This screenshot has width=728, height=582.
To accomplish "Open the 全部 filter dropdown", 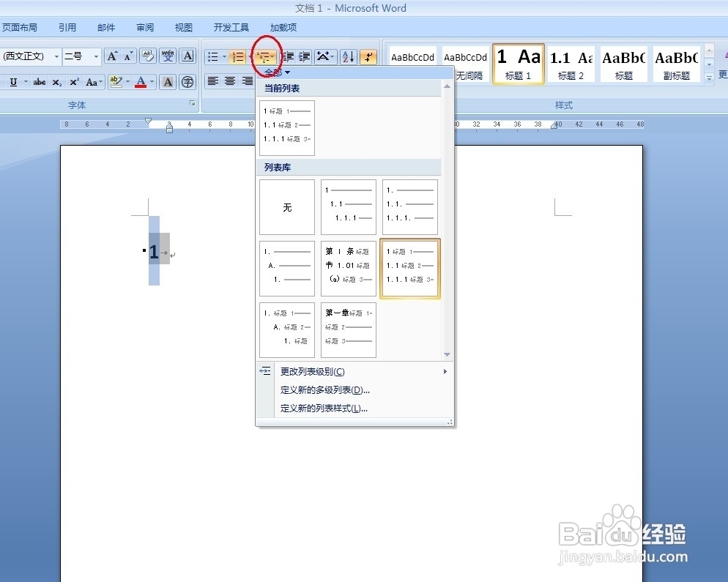I will 277,72.
